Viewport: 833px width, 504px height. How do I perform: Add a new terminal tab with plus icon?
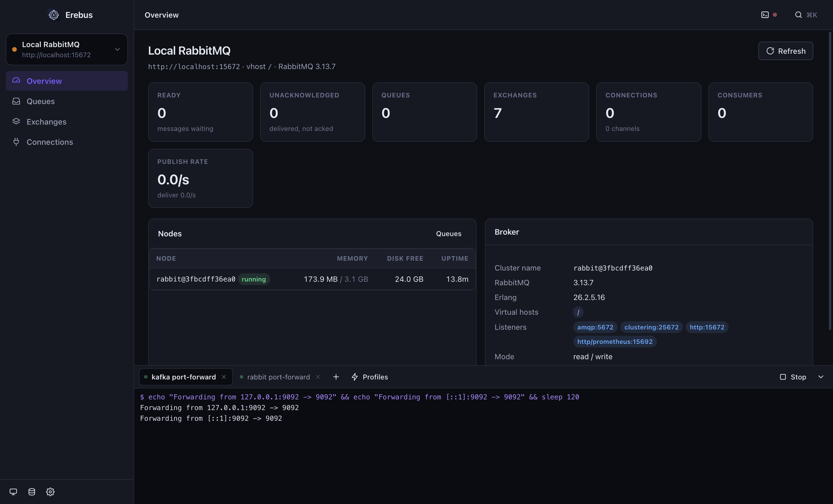pos(336,377)
